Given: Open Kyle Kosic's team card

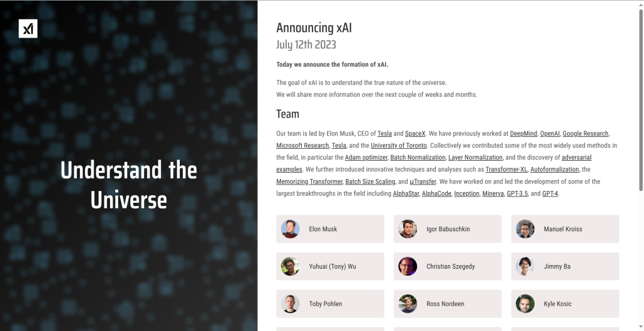Looking at the screenshot, I should tap(565, 304).
